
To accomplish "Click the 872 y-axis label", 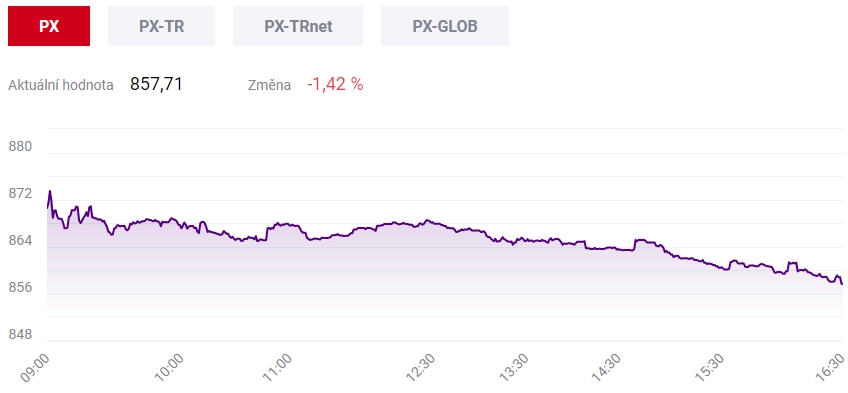I will click(x=21, y=194).
